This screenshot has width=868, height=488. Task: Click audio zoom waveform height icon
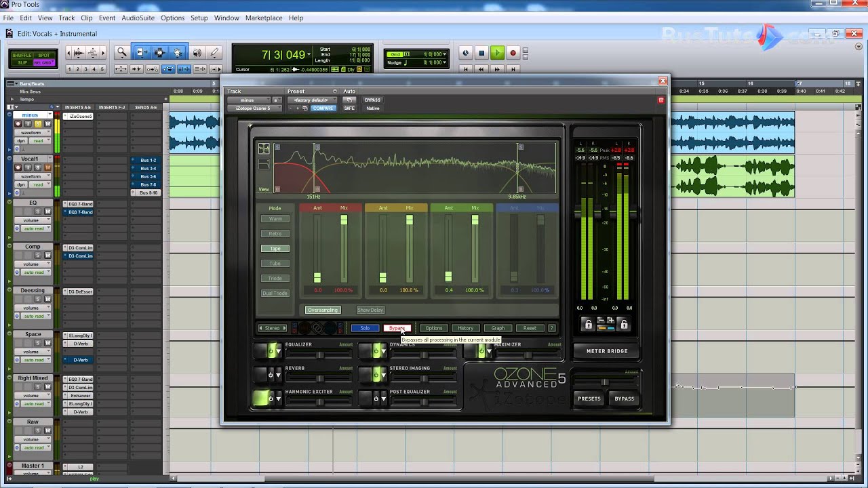tap(79, 52)
